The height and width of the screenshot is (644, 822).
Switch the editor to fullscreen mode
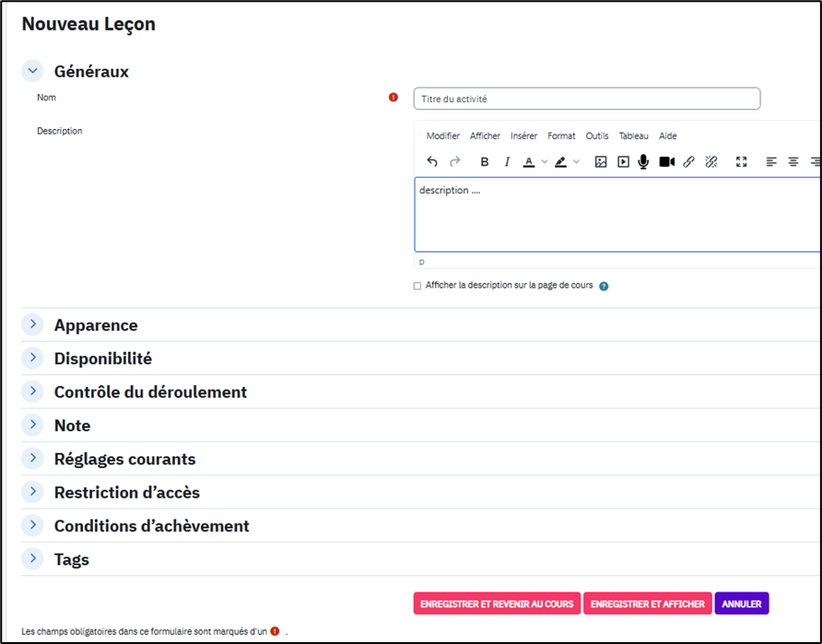741,162
